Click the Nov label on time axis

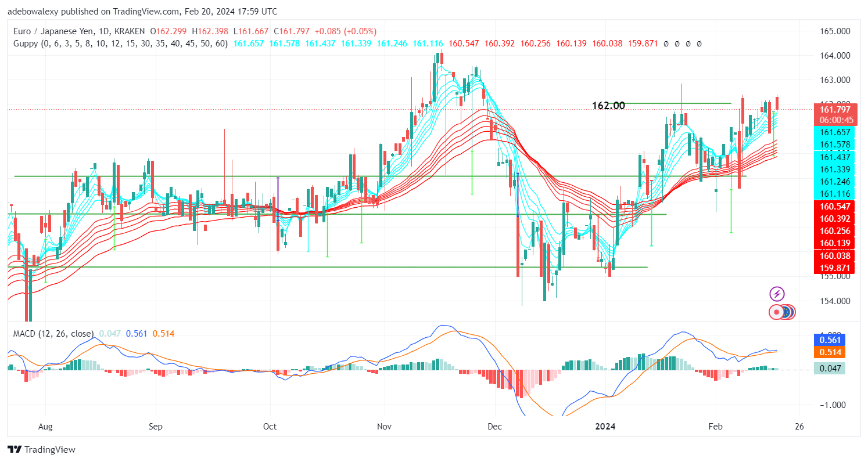tap(383, 427)
